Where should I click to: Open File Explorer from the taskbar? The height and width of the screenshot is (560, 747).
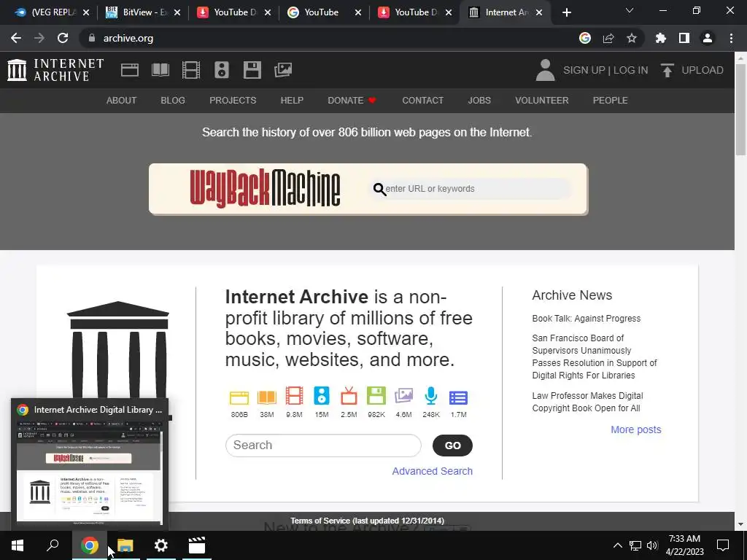click(x=125, y=545)
